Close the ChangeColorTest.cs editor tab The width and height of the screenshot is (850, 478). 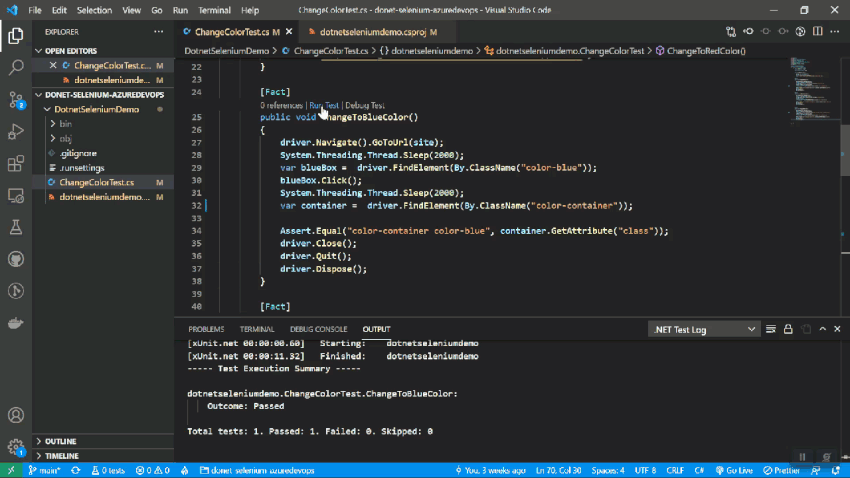289,32
